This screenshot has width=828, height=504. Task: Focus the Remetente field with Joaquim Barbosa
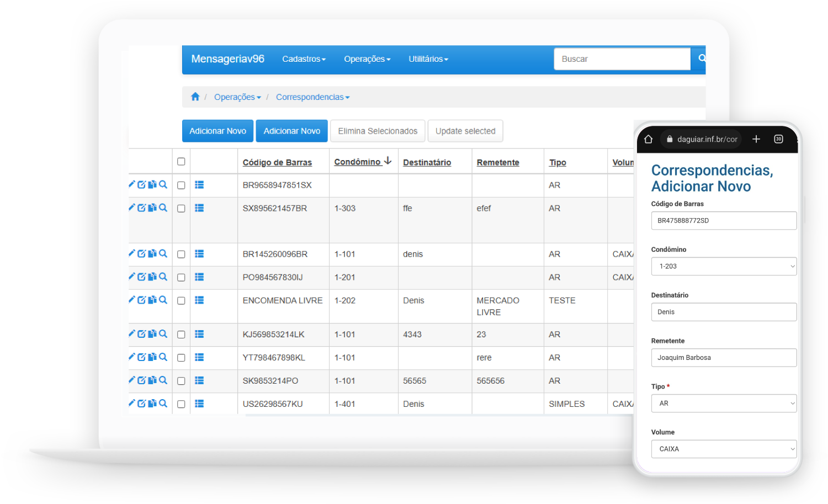tap(724, 358)
